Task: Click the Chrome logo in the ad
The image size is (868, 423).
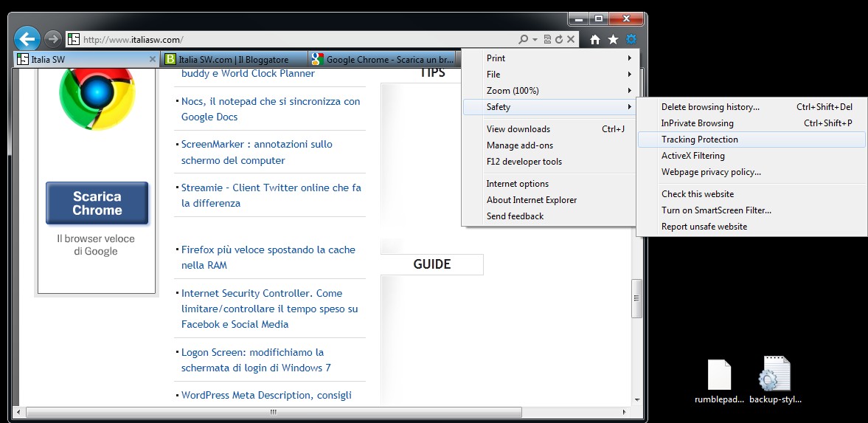Action: (x=97, y=97)
